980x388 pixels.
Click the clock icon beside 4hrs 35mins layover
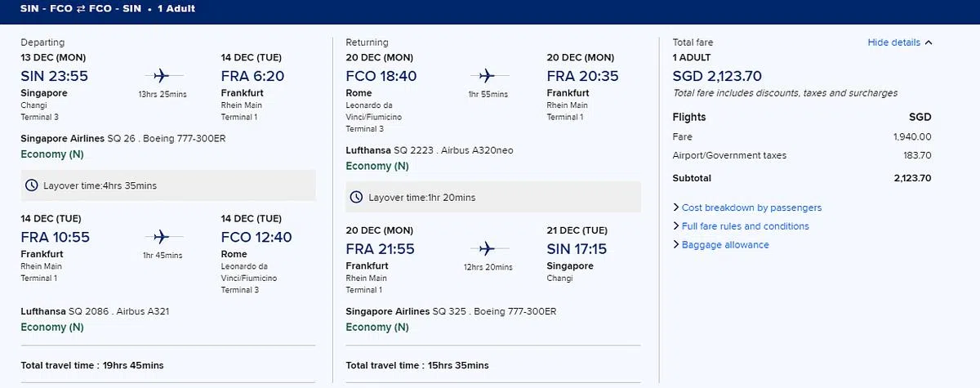(x=32, y=185)
